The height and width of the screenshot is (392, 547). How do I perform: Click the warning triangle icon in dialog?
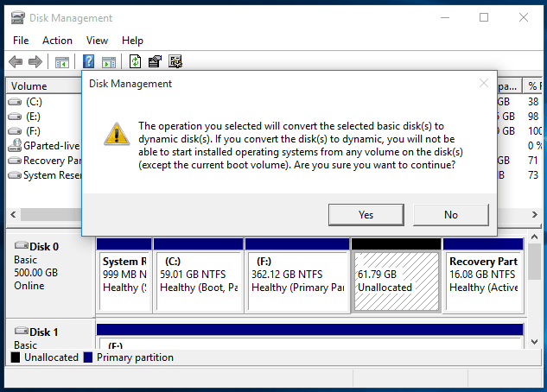(x=117, y=134)
